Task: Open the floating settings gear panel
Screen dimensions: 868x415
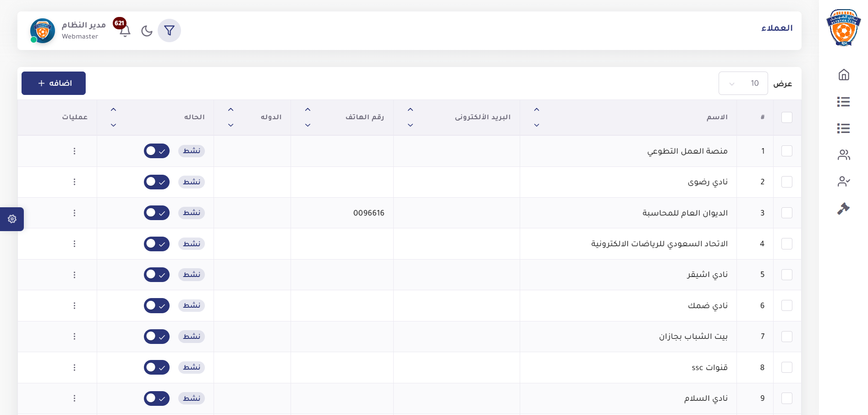Action: tap(12, 219)
